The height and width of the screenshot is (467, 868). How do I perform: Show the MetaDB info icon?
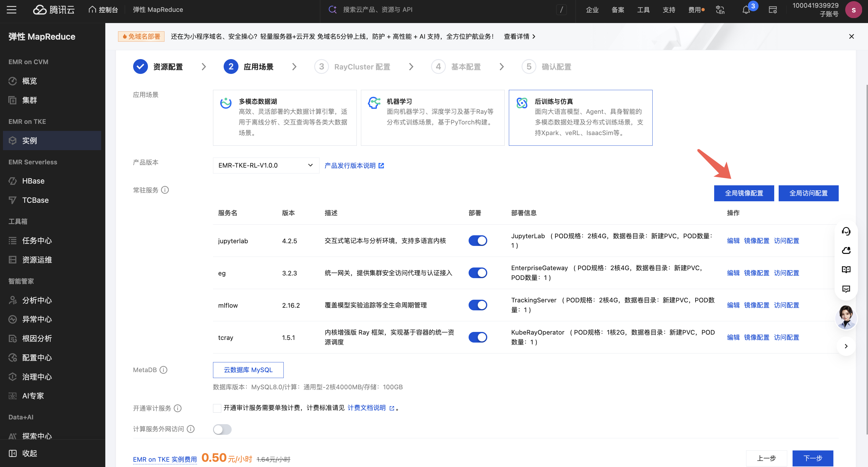pos(163,370)
